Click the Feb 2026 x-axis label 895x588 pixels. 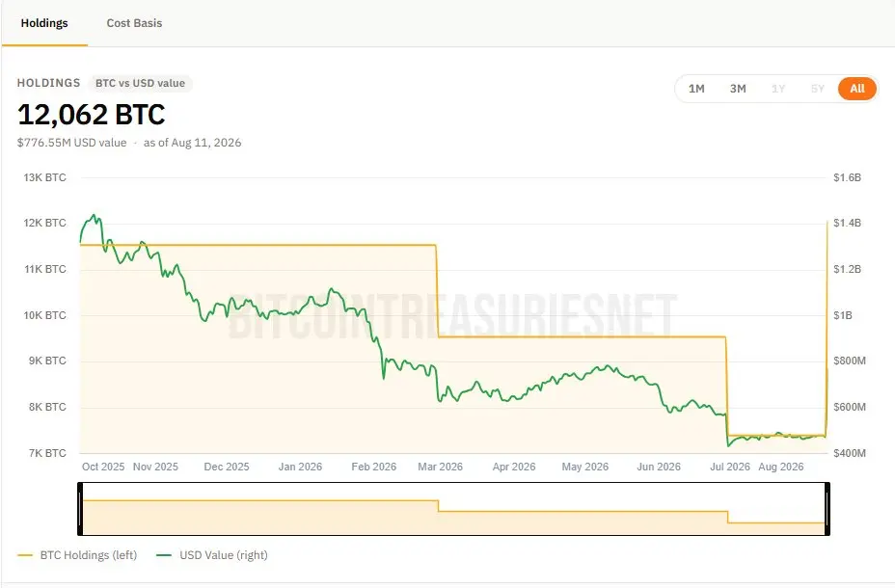coord(374,467)
